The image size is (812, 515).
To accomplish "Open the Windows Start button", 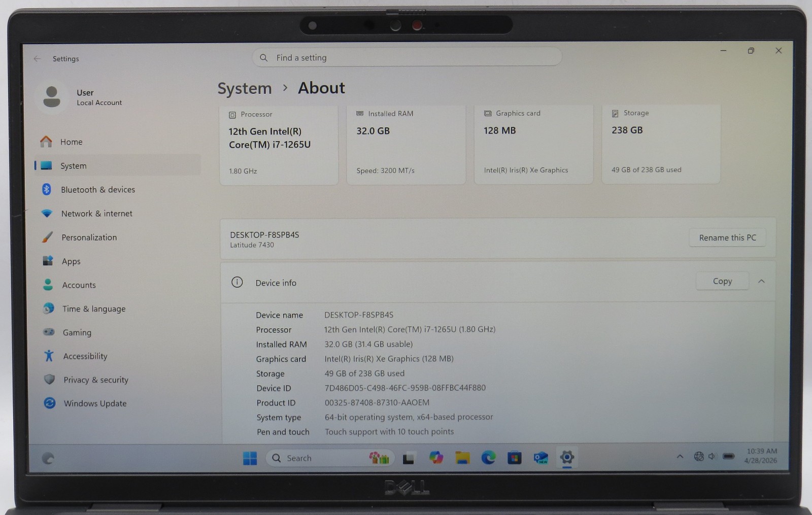I will pos(250,458).
